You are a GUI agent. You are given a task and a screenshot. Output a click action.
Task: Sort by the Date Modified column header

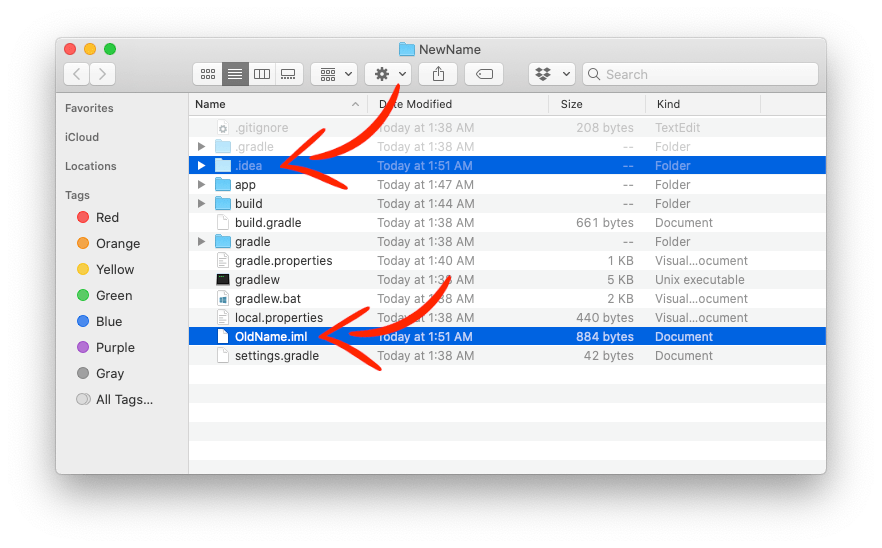click(x=458, y=104)
